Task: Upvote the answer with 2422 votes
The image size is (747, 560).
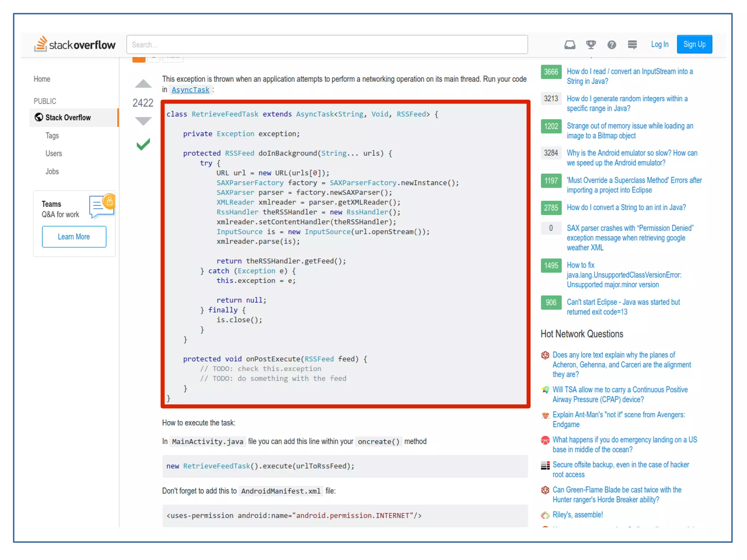Action: pyautogui.click(x=143, y=84)
